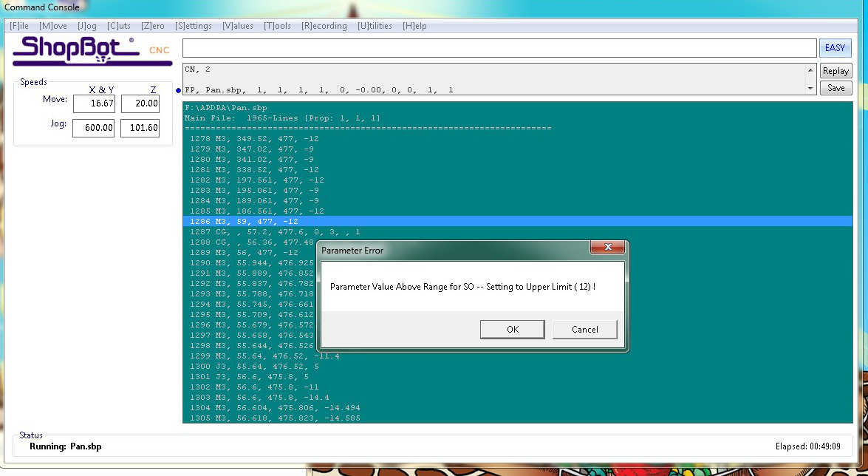Image resolution: width=868 pixels, height=476 pixels.
Task: Open the [H]elp menu
Action: [414, 26]
